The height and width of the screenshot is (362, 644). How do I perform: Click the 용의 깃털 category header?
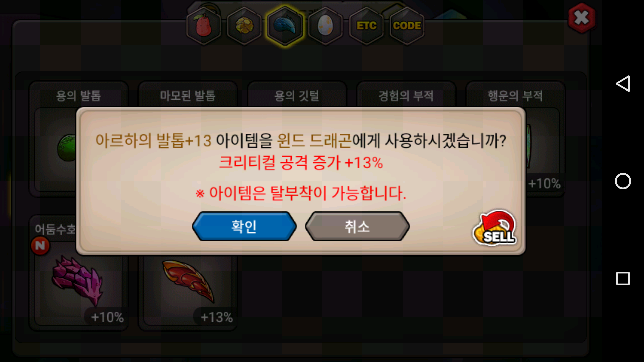coord(297,96)
